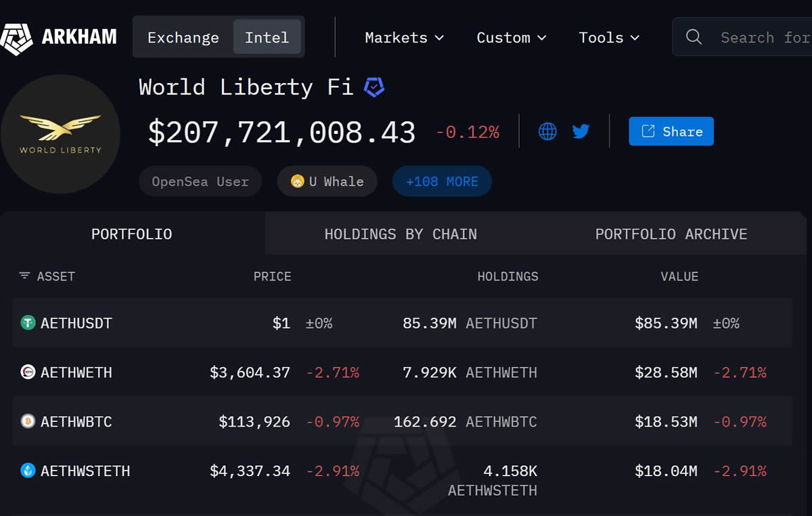Click the search magnifier icon
The height and width of the screenshot is (516, 812).
[694, 37]
